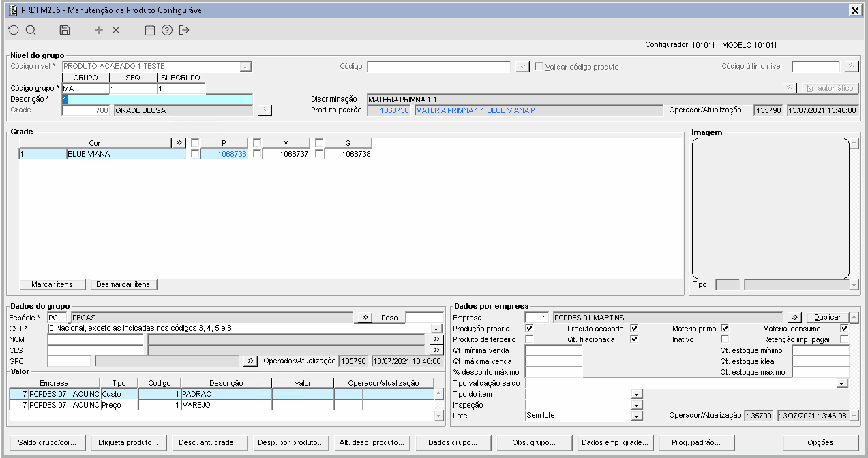This screenshot has width=868, height=458.
Task: Open Dados emp. grade...
Action: pos(616,442)
